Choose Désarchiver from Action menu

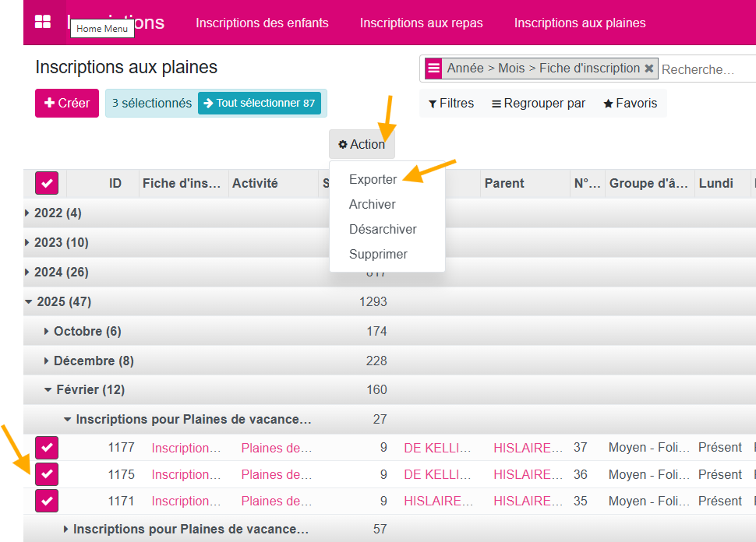click(383, 229)
